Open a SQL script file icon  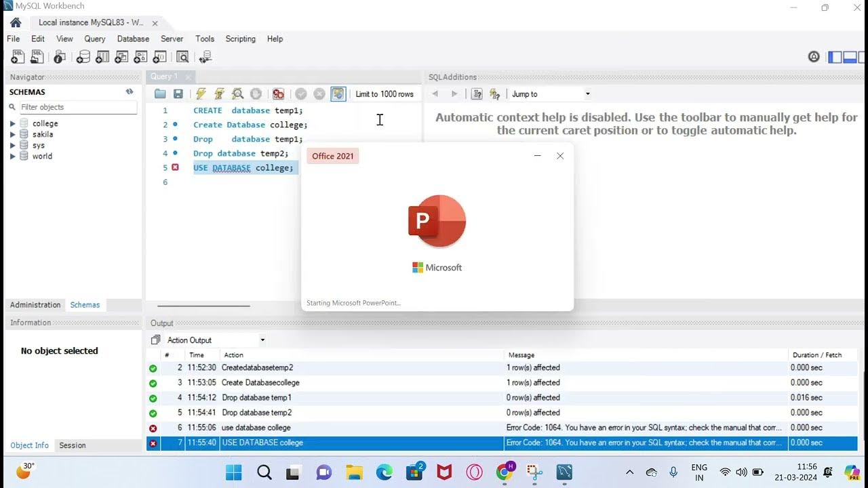pos(37,57)
